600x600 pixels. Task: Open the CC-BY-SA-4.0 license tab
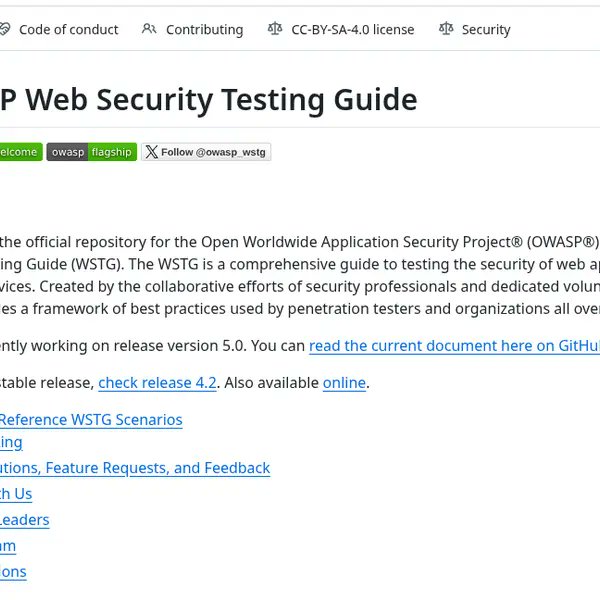pyautogui.click(x=341, y=29)
